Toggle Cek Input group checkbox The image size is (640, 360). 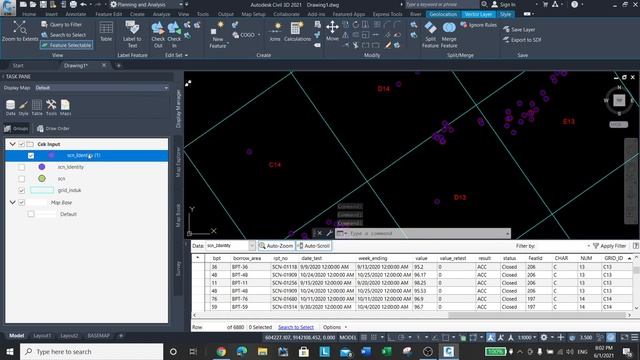point(22,144)
